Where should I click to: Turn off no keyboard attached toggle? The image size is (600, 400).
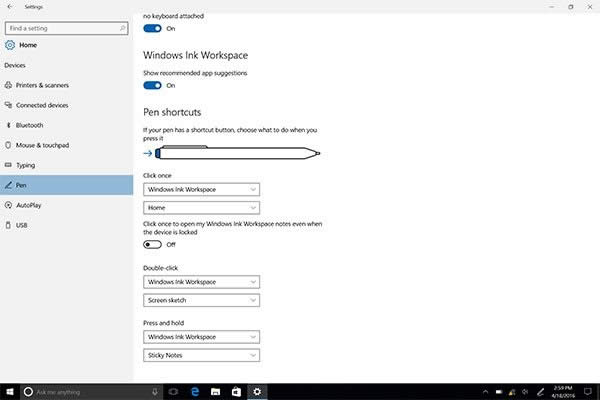(153, 28)
